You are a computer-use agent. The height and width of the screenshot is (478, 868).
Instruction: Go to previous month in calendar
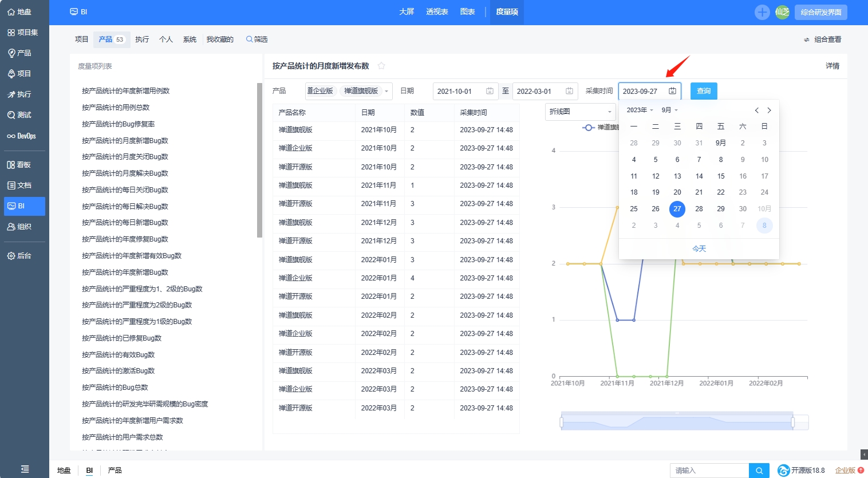(756, 110)
